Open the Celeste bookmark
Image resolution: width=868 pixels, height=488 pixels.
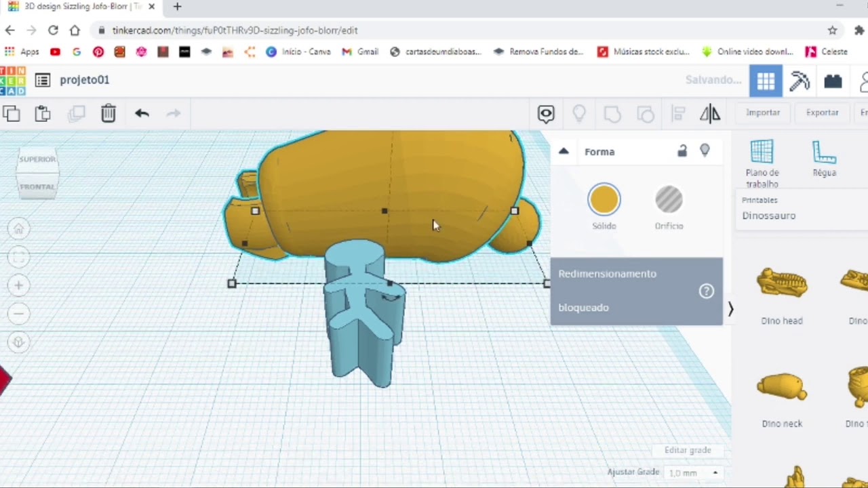826,52
